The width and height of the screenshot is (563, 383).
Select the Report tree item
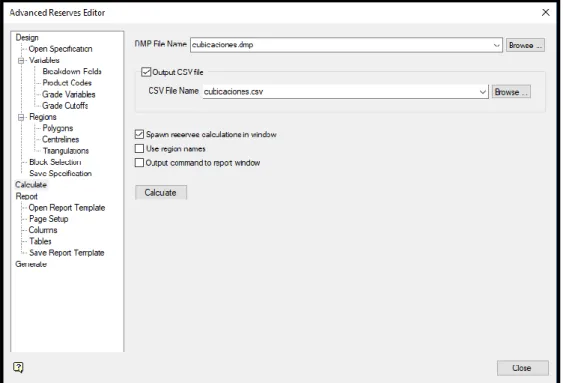point(27,196)
